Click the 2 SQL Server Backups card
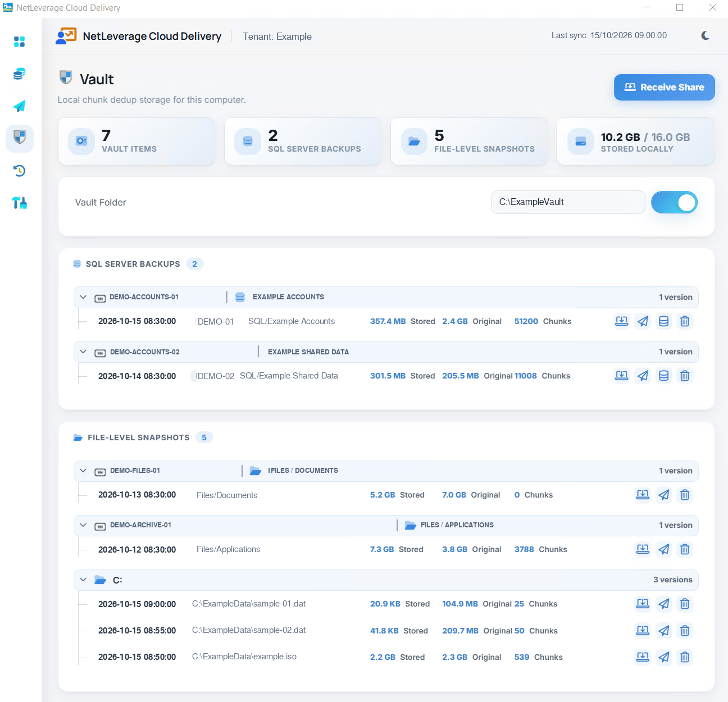Image resolution: width=728 pixels, height=702 pixels. tap(303, 142)
